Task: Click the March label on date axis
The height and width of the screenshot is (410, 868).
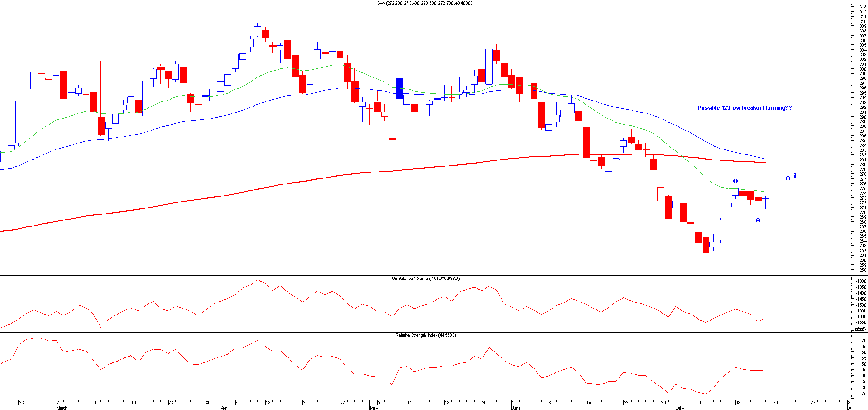Action: (x=61, y=408)
